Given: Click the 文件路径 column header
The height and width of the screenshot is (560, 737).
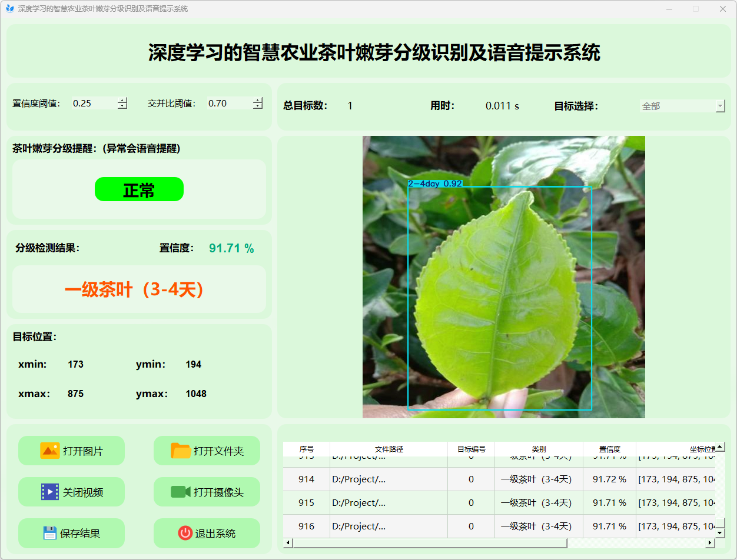Looking at the screenshot, I should (389, 449).
